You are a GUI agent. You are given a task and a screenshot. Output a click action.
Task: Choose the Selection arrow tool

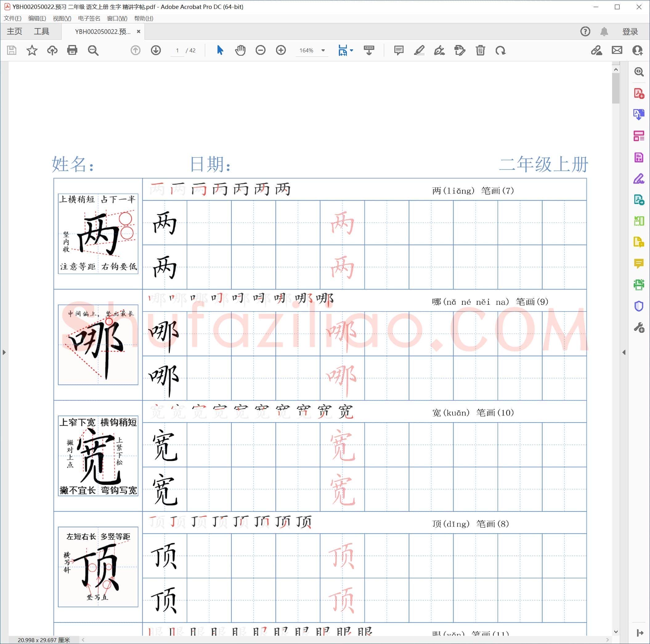(x=220, y=51)
